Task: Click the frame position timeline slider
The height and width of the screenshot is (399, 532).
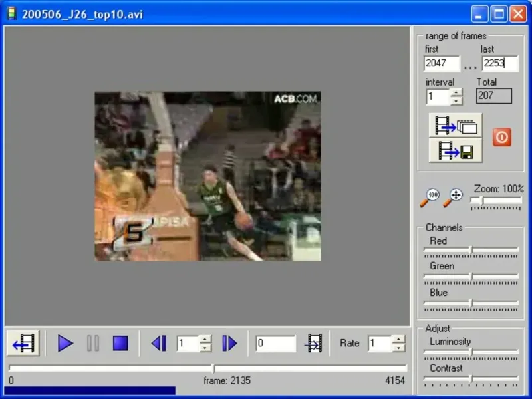Action: [x=208, y=368]
